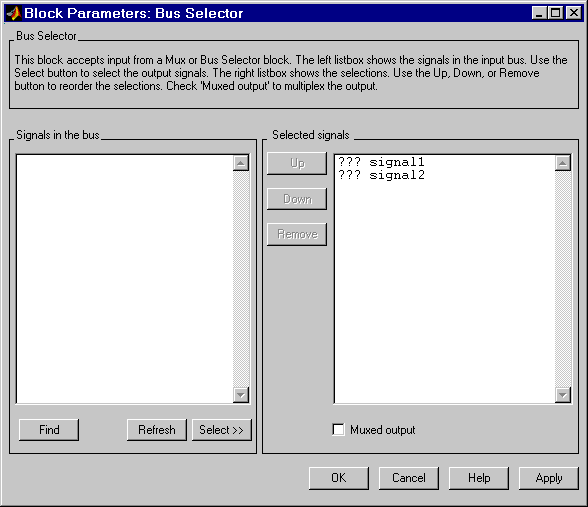Open Help for Bus Selector
The width and height of the screenshot is (588, 507).
point(479,478)
